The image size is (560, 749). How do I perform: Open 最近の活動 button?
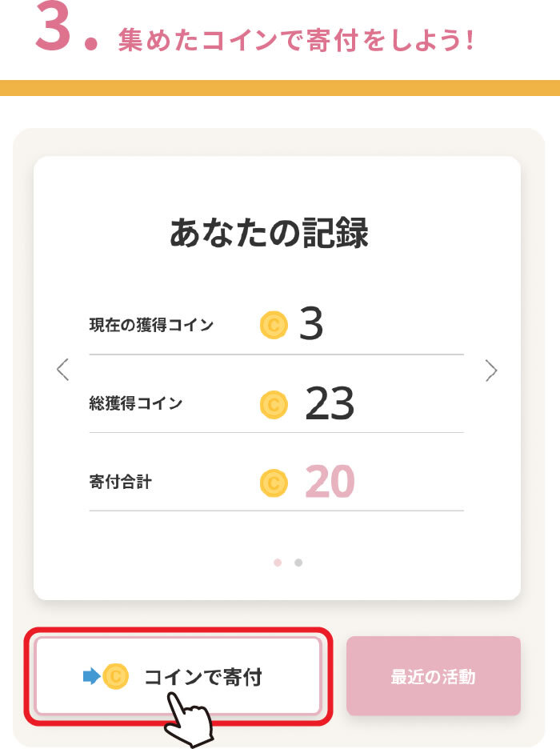pos(433,676)
